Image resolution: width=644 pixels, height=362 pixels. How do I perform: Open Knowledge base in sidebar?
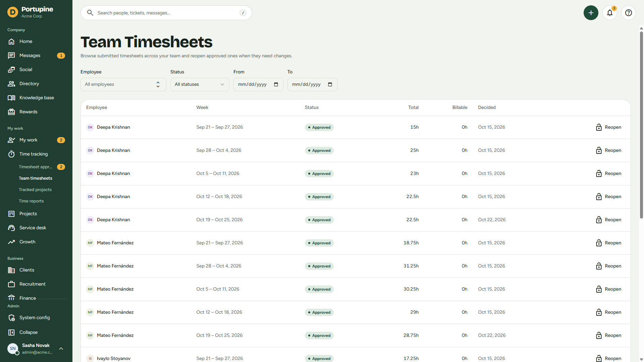click(x=36, y=98)
